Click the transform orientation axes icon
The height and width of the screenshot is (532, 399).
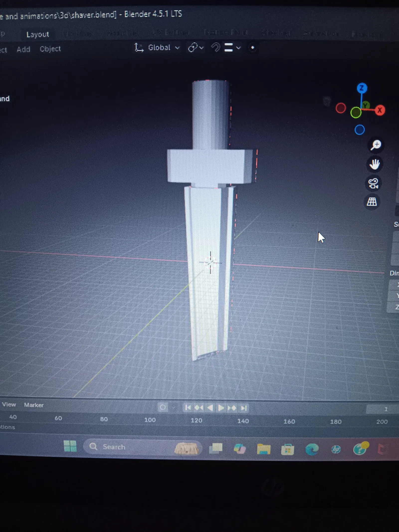point(139,47)
